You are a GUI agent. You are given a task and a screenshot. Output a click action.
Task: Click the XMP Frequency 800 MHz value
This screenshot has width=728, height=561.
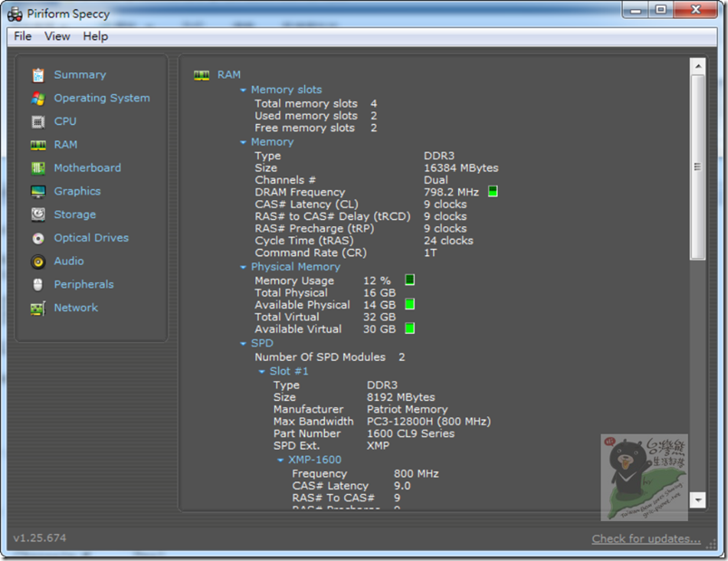tap(416, 474)
